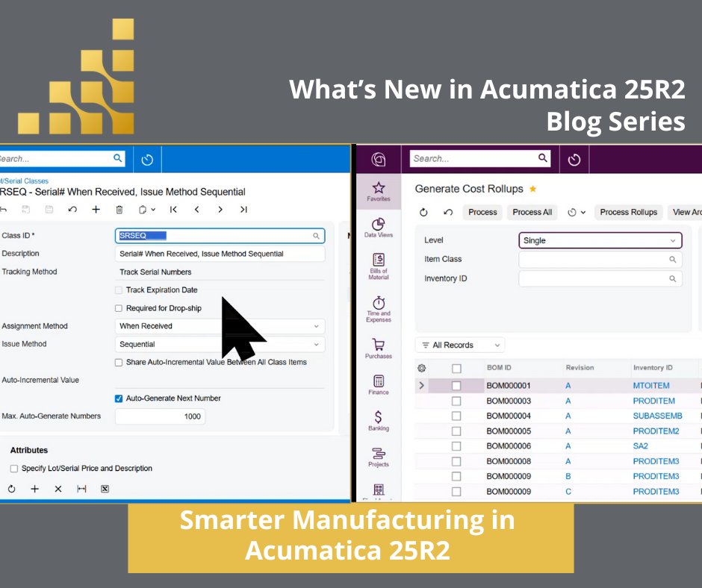Screen dimensions: 702x588
Task: Click the Process Rollups button
Action: (628, 212)
